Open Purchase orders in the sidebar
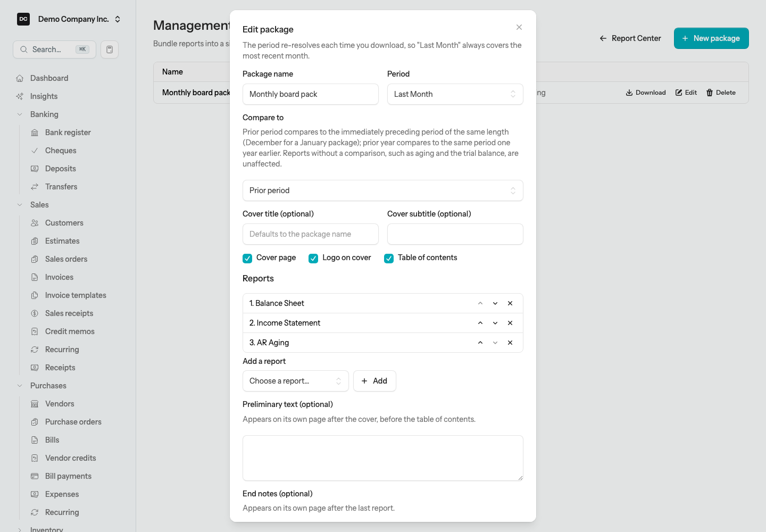The width and height of the screenshot is (766, 532). point(73,422)
